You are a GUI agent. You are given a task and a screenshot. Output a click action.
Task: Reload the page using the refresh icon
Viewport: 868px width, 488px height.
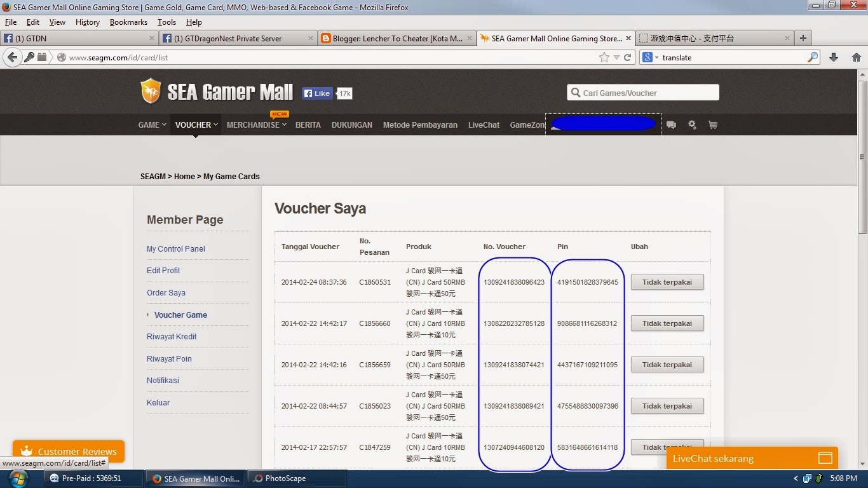tap(628, 57)
